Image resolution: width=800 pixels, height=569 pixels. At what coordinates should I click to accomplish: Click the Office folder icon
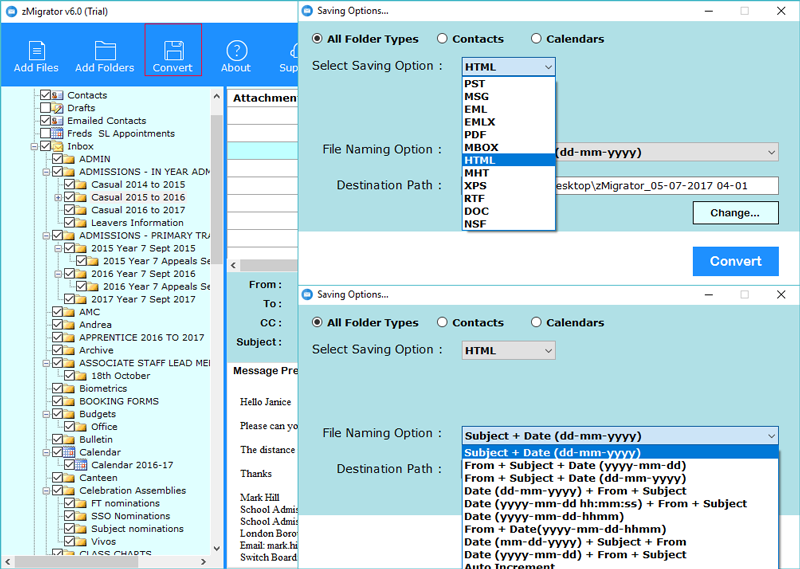[81, 427]
